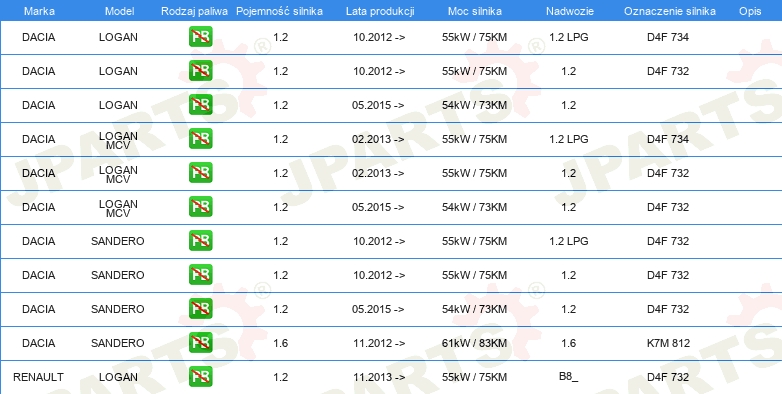Click the Pojemność silnika column header
782x394 pixels.
pyautogui.click(x=279, y=11)
